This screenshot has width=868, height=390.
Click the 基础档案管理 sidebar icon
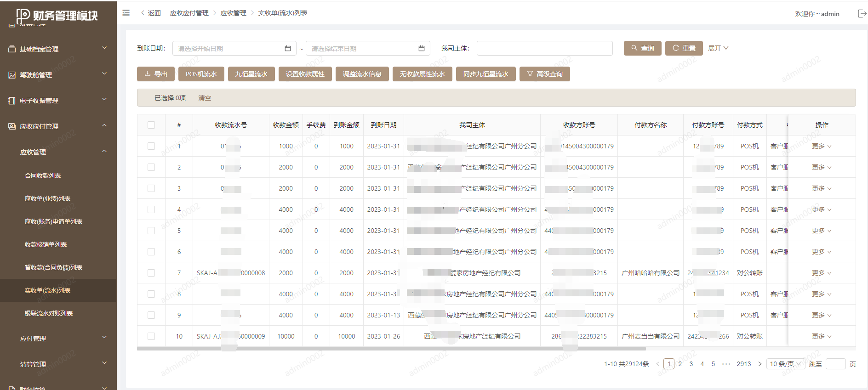pyautogui.click(x=12, y=49)
